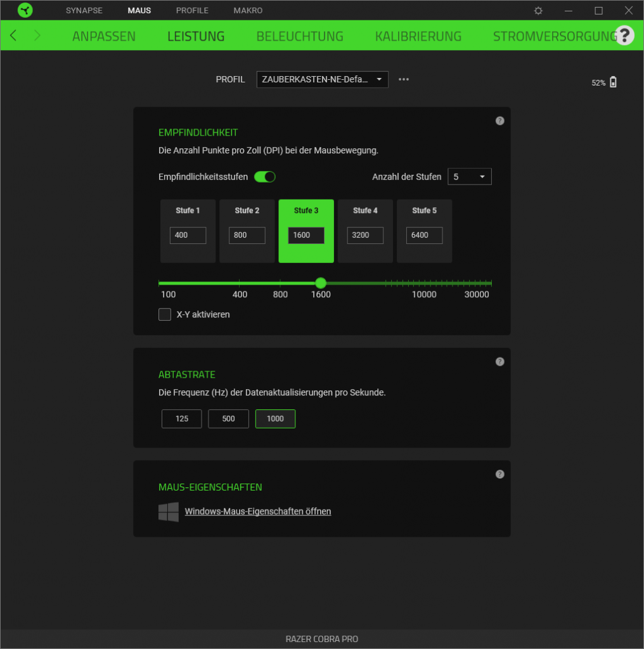Image resolution: width=644 pixels, height=649 pixels.
Task: Open the large help question mark
Action: click(x=624, y=35)
